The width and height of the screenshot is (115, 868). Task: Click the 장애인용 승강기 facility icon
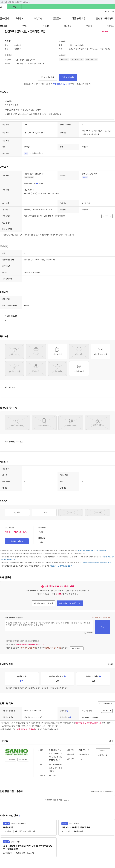tap(44, 422)
